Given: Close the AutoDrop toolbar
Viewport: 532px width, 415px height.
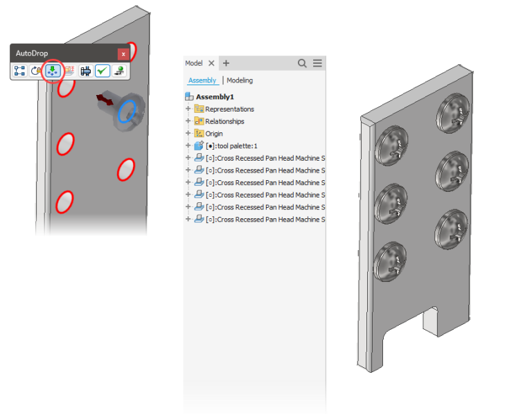Looking at the screenshot, I should (123, 54).
